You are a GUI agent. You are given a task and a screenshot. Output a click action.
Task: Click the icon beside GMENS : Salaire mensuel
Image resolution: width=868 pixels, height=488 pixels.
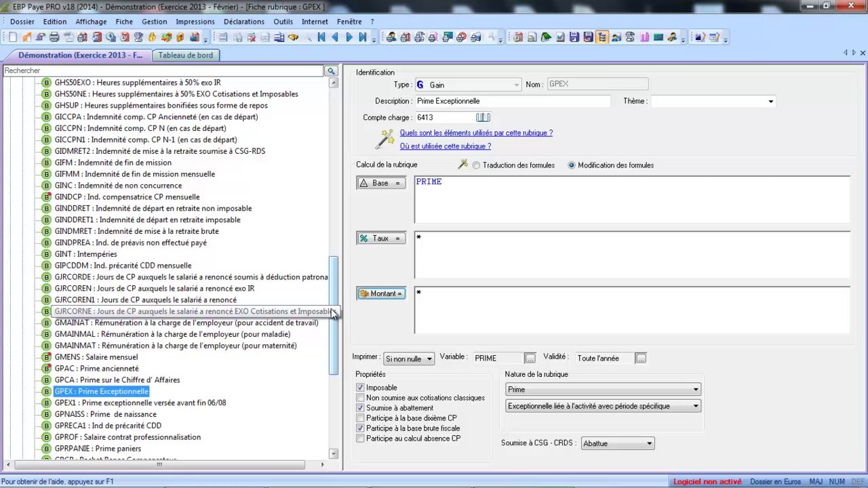[x=47, y=357]
